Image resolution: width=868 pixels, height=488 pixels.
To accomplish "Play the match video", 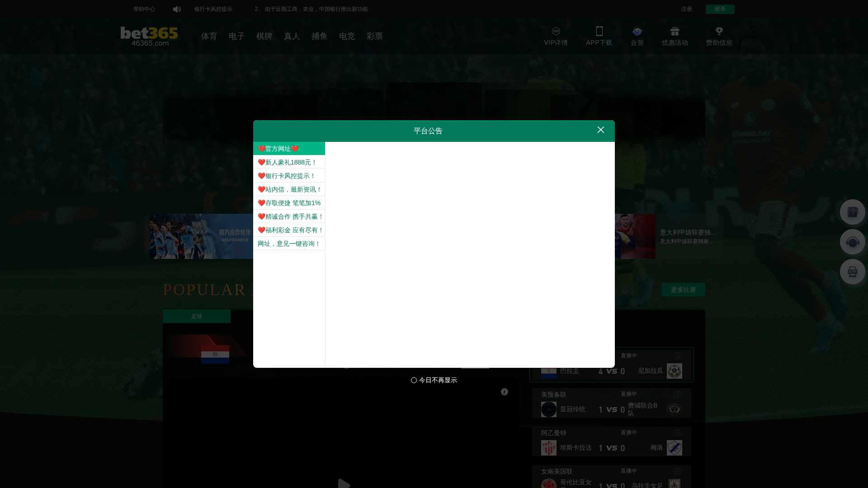I will pyautogui.click(x=344, y=483).
